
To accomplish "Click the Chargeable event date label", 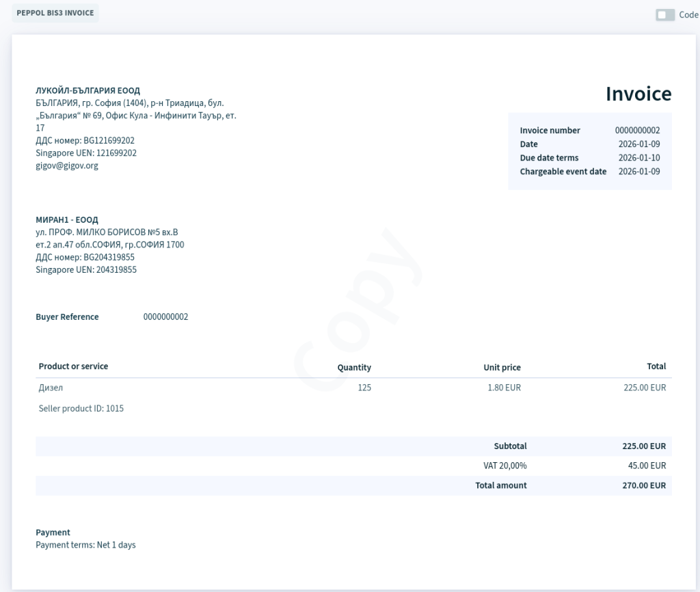I will click(563, 172).
